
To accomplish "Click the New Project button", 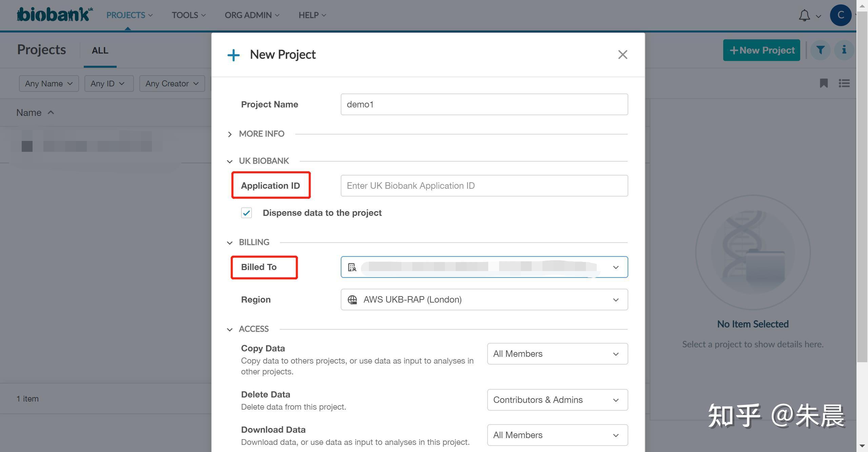I will coord(761,50).
